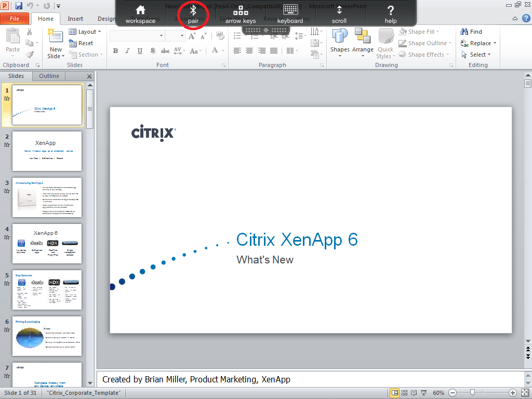Open the workspace home icon in the overlay
Screen dimensions: 532x399
(140, 10)
